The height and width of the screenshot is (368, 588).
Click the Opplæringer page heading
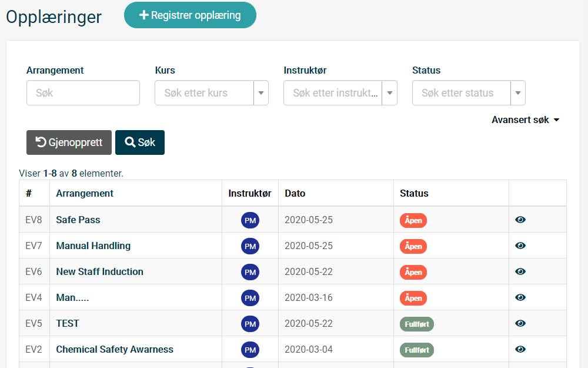tap(54, 17)
